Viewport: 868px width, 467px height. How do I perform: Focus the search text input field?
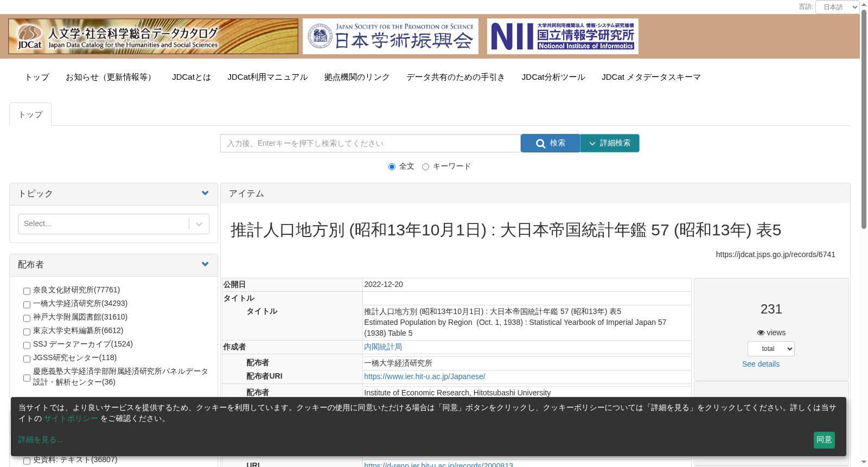(371, 143)
